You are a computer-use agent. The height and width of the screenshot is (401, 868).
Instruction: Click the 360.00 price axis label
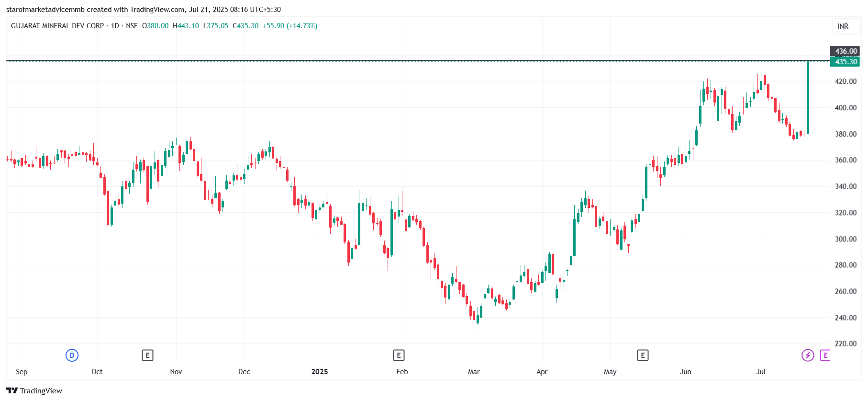tap(846, 160)
